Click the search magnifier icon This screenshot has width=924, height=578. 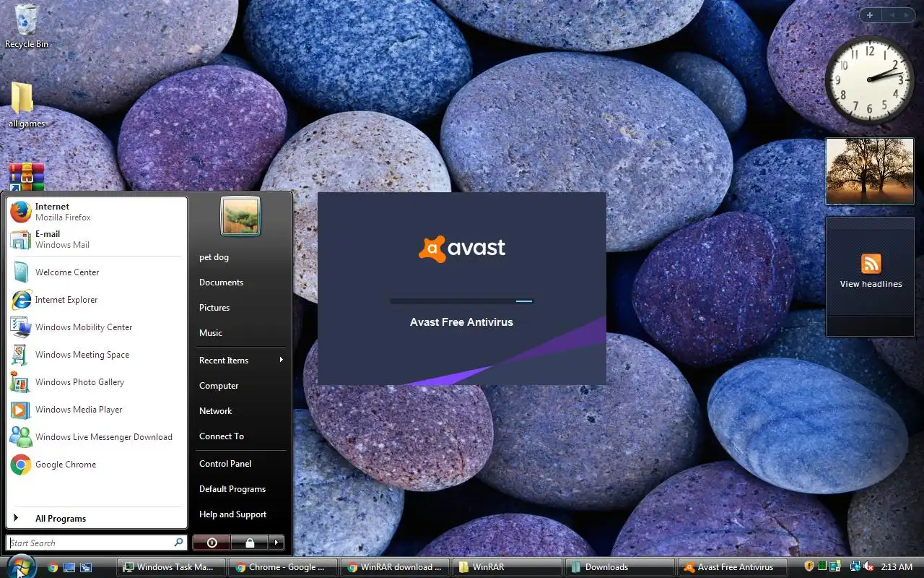(178, 542)
